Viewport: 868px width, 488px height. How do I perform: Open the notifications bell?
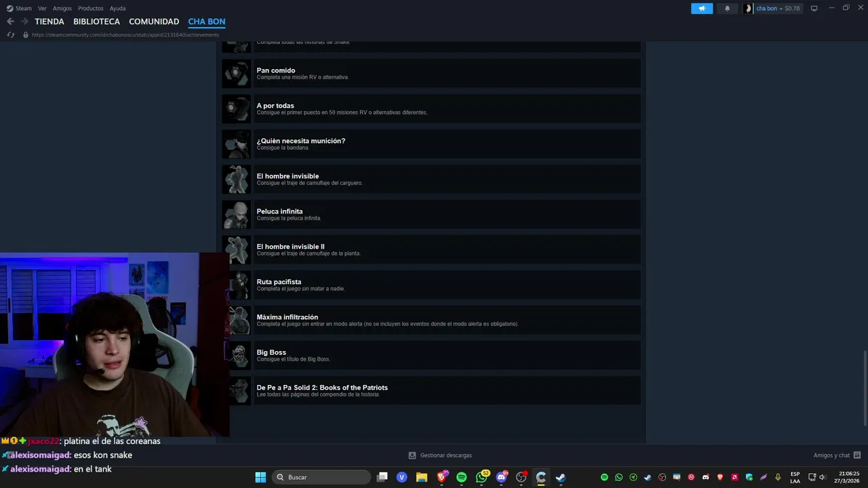pos(728,8)
